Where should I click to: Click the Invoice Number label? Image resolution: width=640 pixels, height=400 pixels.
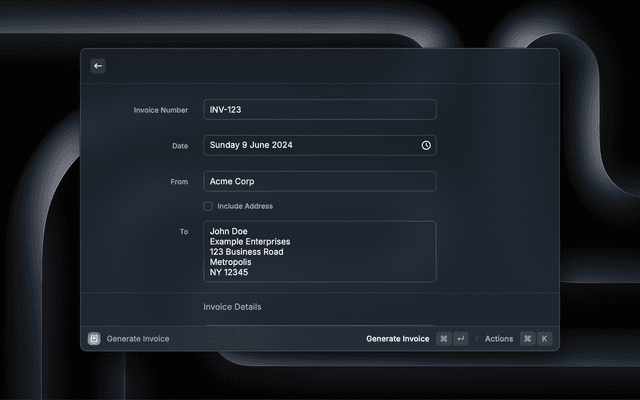[x=160, y=110]
